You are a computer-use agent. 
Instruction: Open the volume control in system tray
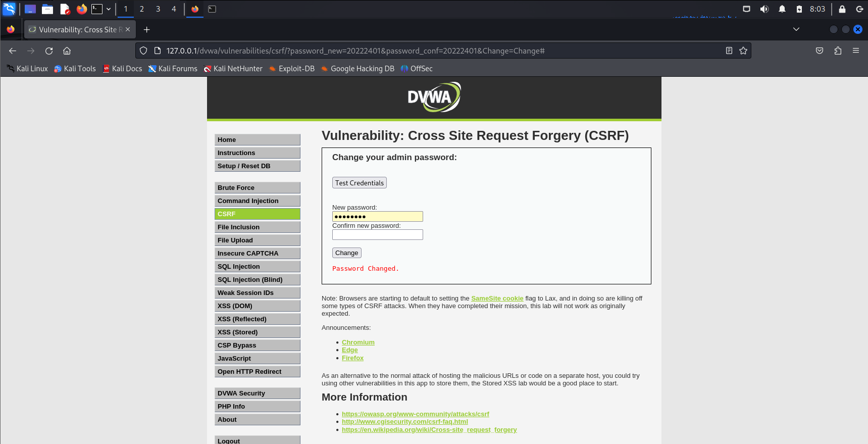[x=764, y=9]
